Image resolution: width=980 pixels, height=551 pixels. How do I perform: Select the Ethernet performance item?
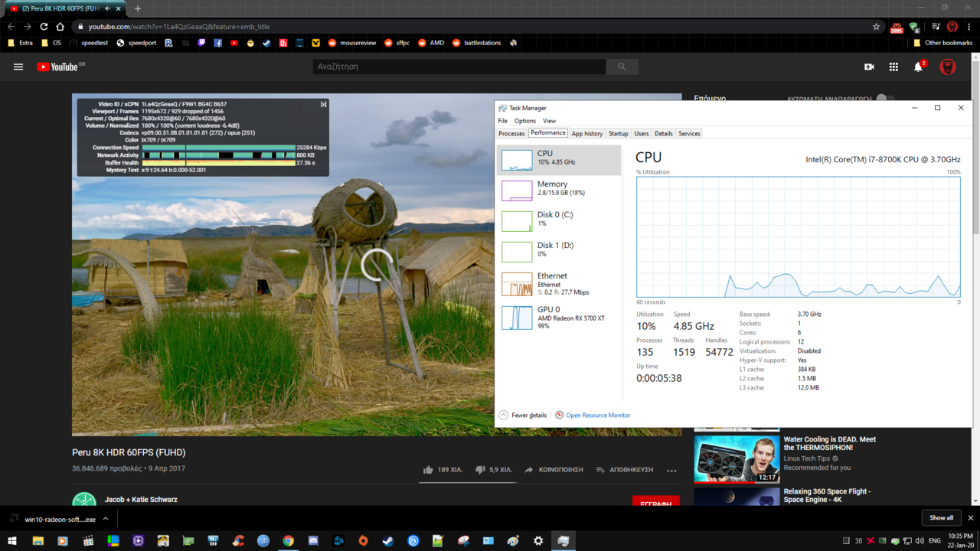point(559,283)
